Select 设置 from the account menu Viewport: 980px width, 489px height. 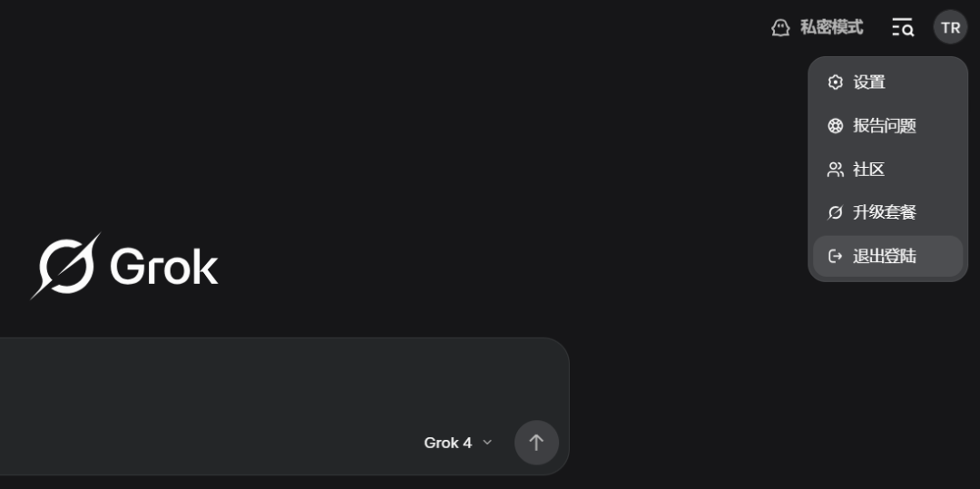tap(869, 83)
